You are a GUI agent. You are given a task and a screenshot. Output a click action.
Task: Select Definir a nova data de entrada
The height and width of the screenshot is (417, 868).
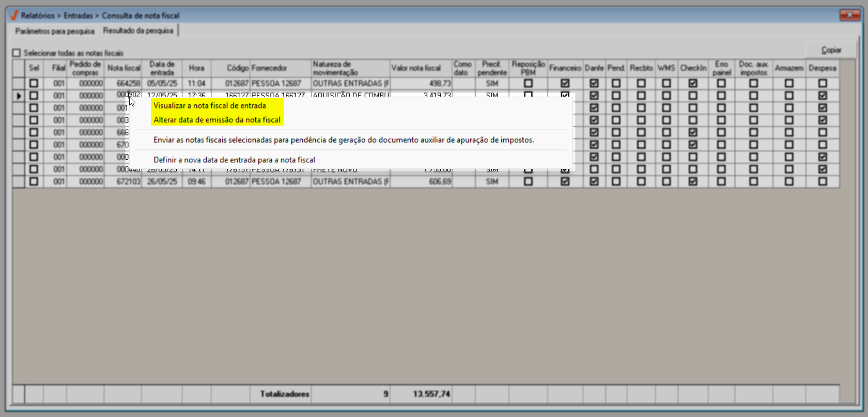[x=234, y=160]
